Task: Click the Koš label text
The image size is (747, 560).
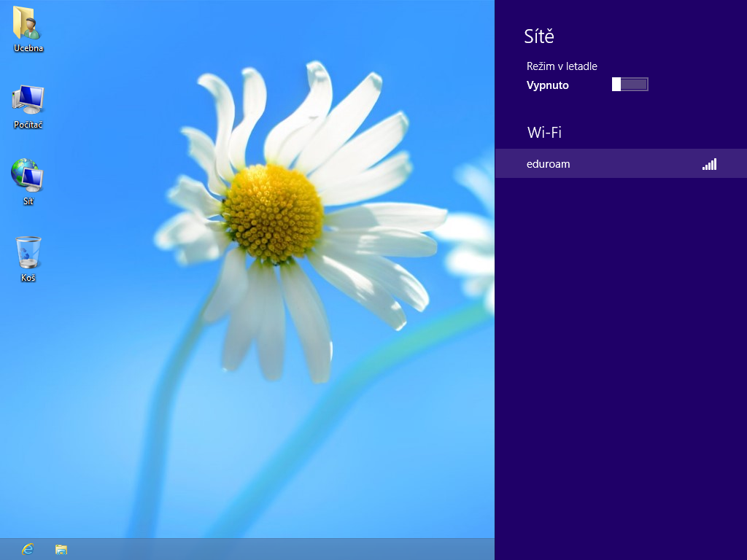Action: pos(28,278)
